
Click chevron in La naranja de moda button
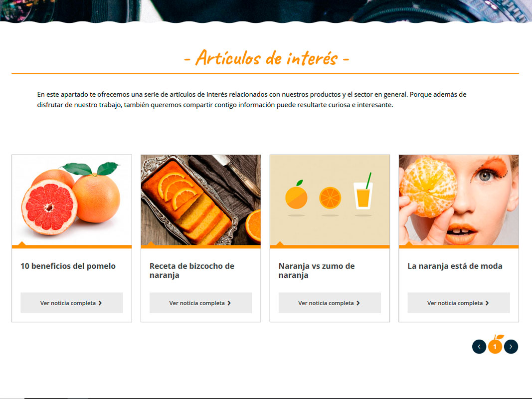pos(487,303)
